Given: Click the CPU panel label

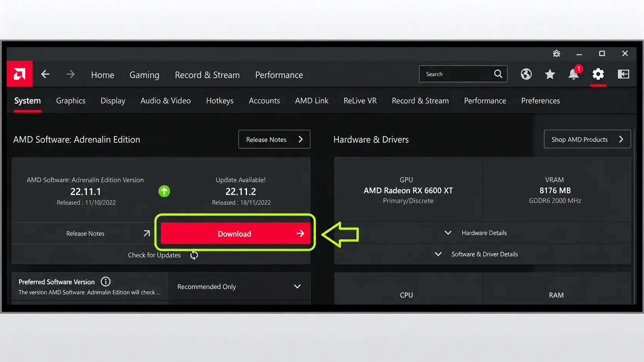Looking at the screenshot, I should [406, 295].
